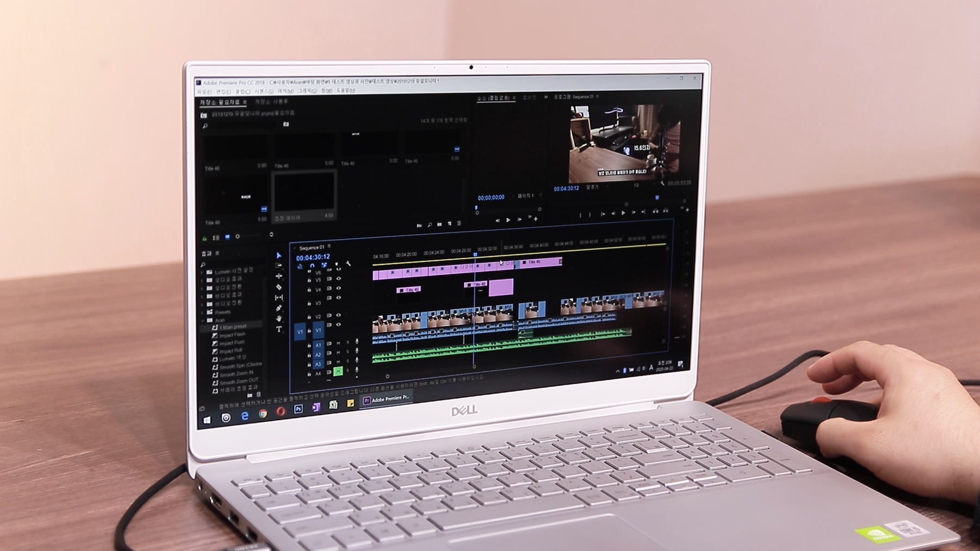Image resolution: width=980 pixels, height=551 pixels.
Task: Open Edge browser from taskbar
Action: (244, 416)
